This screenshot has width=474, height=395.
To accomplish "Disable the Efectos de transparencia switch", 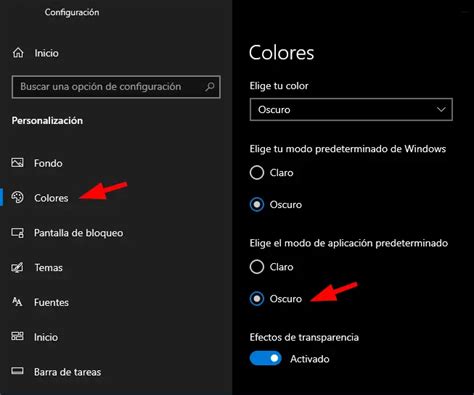I will tap(265, 358).
